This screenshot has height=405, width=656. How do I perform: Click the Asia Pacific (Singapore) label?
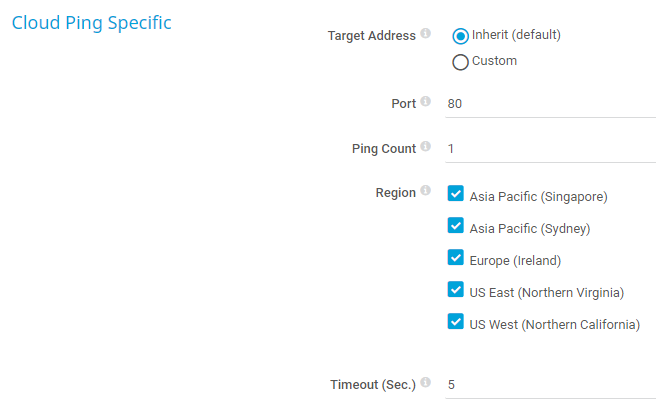click(x=538, y=197)
